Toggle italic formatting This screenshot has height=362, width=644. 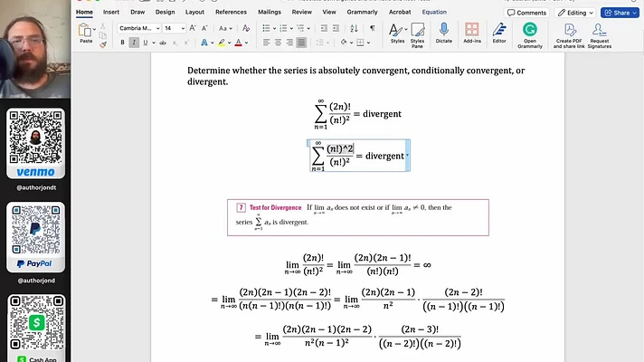click(134, 43)
